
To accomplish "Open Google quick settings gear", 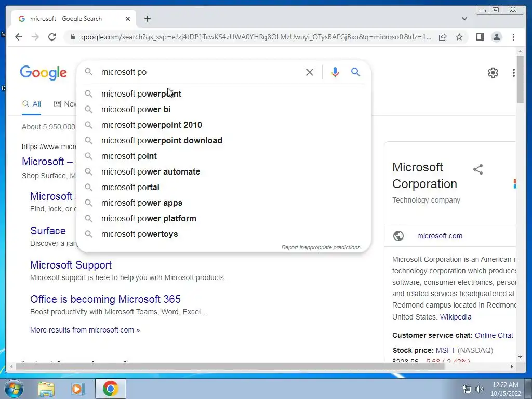I will 493,73.
